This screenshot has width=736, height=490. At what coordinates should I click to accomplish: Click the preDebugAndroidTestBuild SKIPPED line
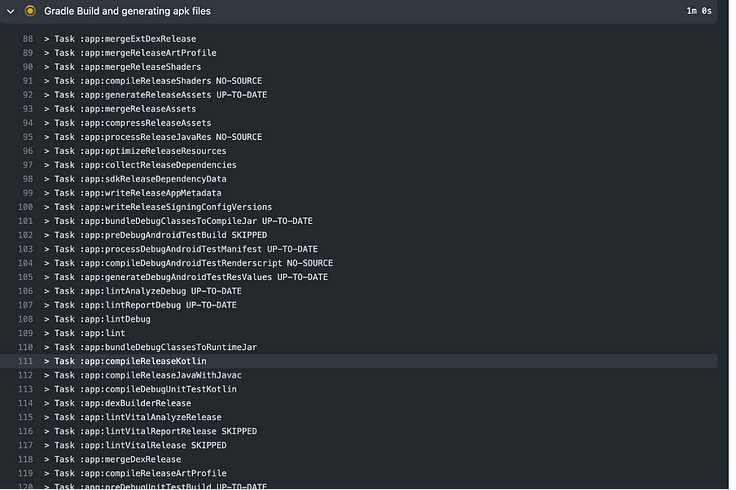(156, 235)
